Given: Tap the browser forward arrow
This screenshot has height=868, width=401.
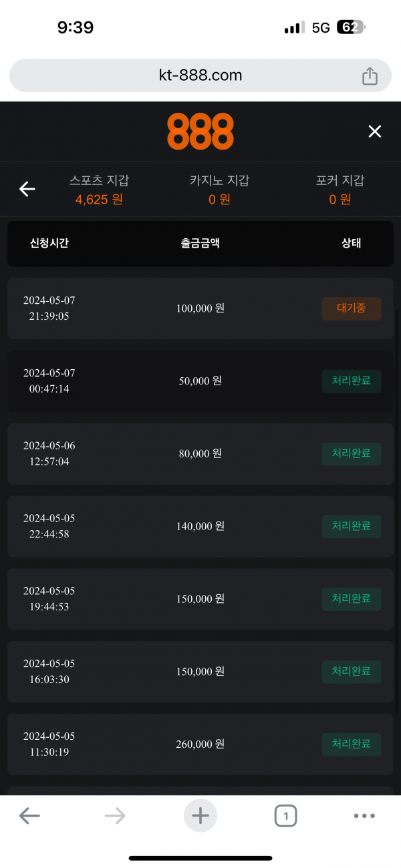Looking at the screenshot, I should click(115, 815).
